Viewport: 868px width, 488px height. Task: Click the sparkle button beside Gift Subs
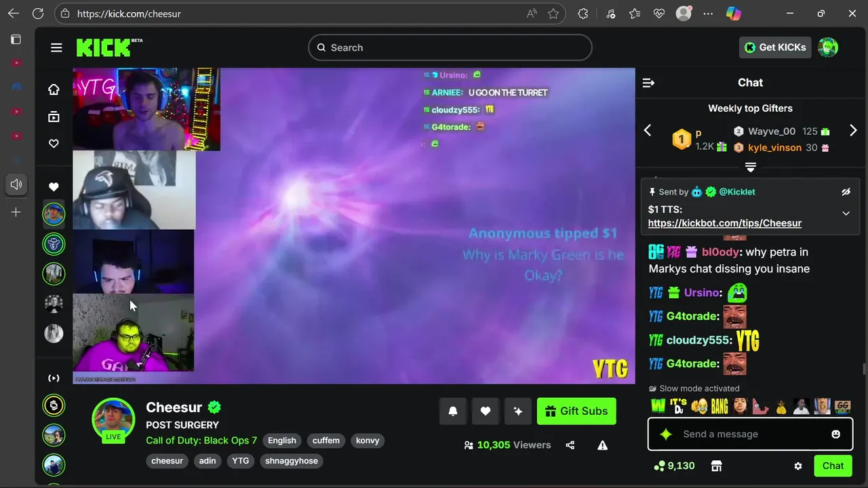tap(518, 411)
